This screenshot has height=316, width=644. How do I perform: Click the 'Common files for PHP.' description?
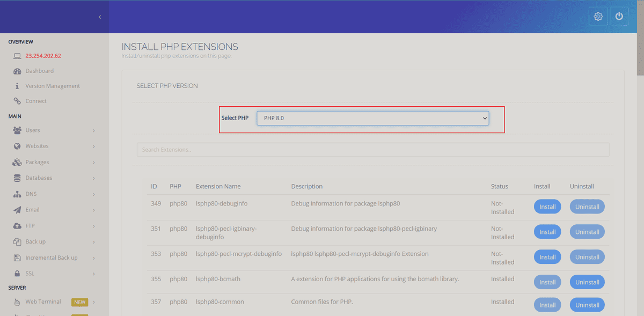[x=322, y=302]
